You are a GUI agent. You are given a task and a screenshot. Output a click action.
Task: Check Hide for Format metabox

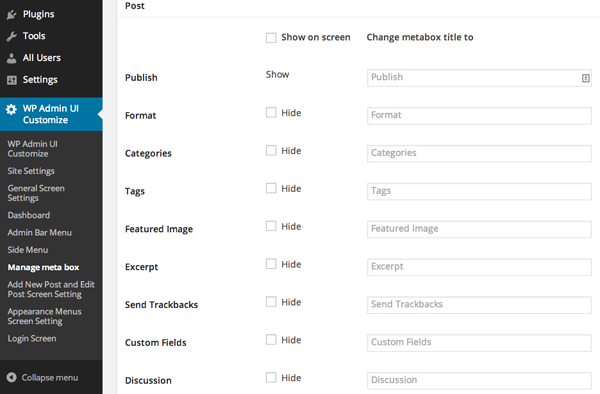[x=271, y=112]
